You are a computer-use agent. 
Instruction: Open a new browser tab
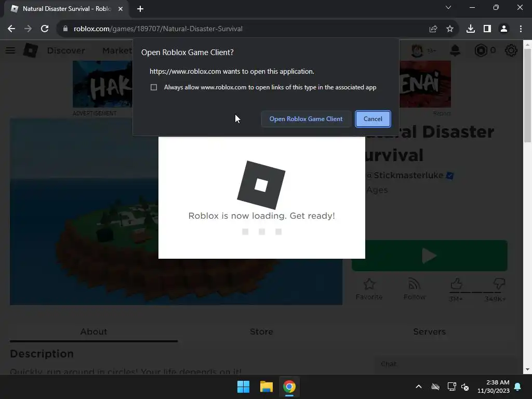coord(140,9)
